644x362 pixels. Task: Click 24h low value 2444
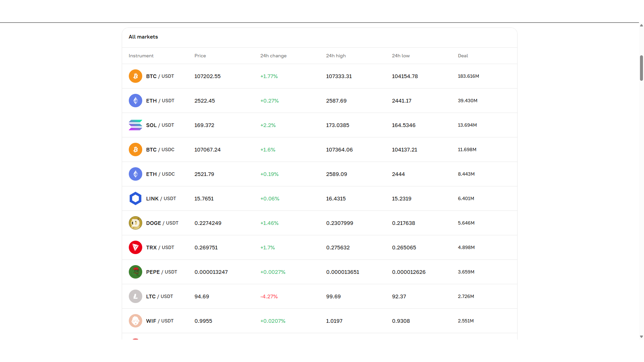pyautogui.click(x=398, y=174)
